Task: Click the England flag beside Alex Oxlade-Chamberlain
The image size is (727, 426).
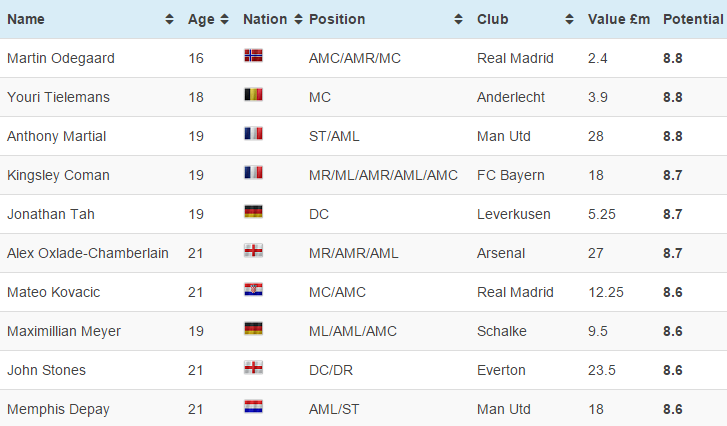Action: 253,252
